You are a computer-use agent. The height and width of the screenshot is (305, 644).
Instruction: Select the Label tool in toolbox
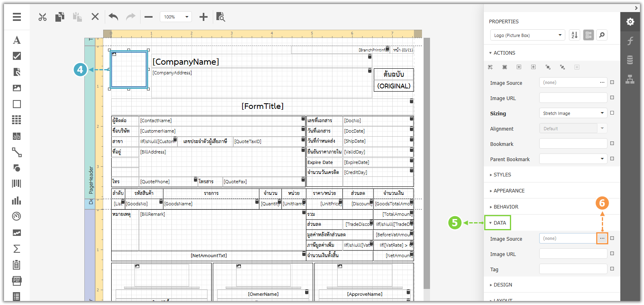coord(17,40)
